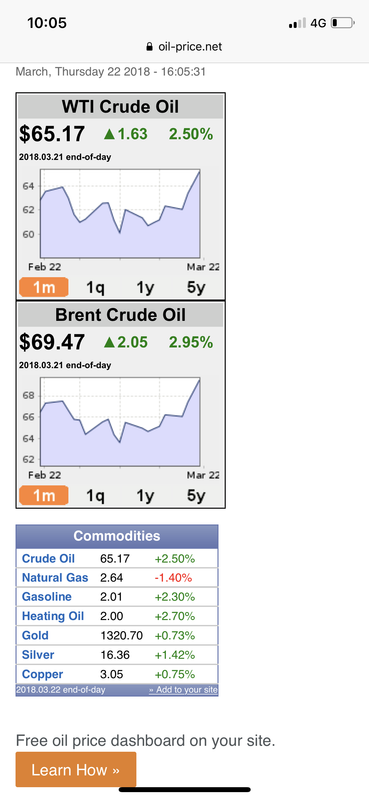Viewport: 369px width, 800px height.
Task: Switch WTI Crude chart to 5y
Action: pos(196,287)
